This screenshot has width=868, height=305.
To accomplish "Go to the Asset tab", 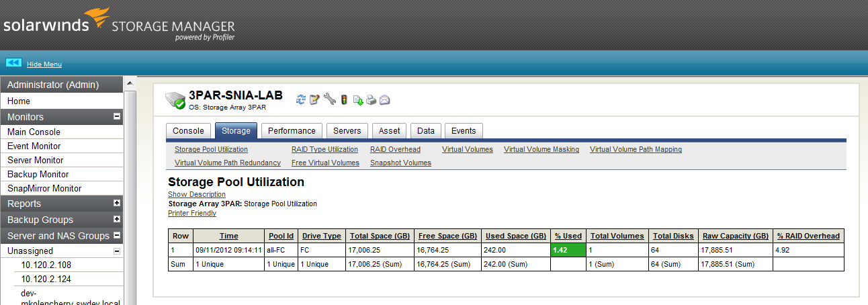I will pyautogui.click(x=389, y=131).
